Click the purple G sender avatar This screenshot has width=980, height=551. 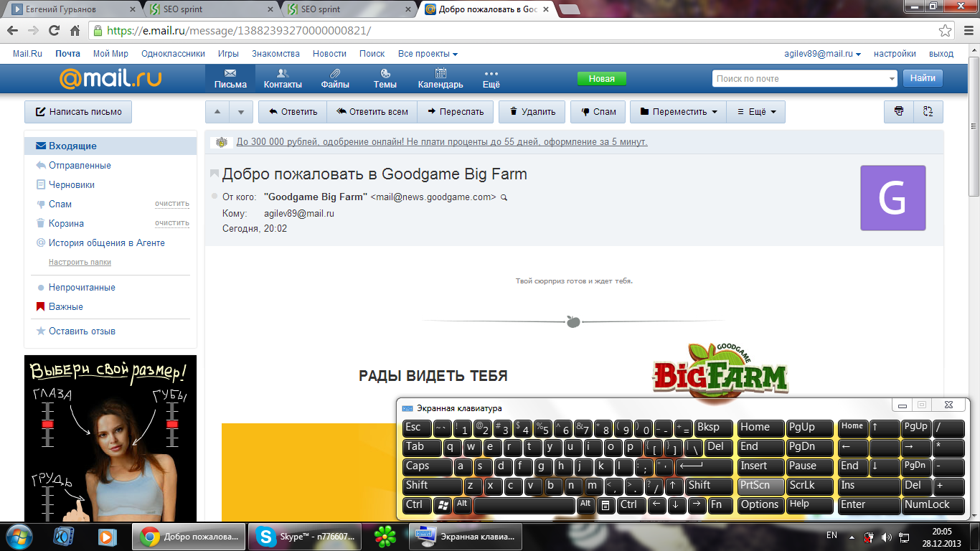893,198
